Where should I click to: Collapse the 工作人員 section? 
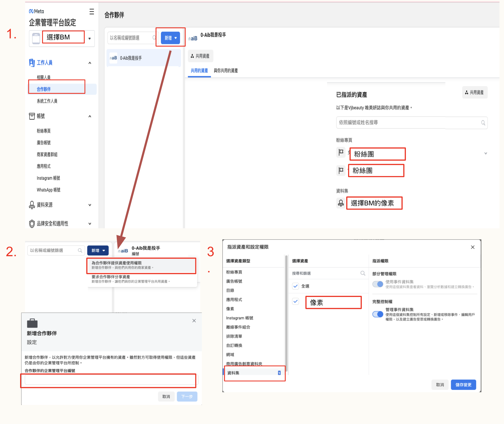[x=90, y=63]
